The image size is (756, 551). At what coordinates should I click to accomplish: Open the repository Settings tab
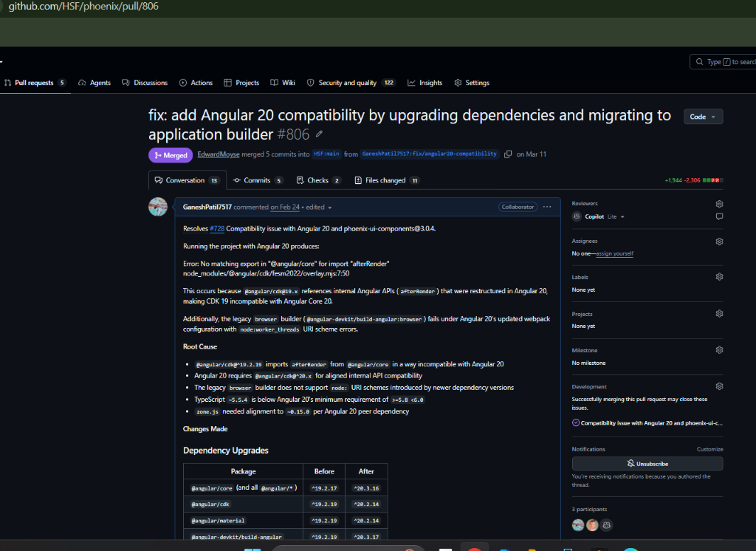tap(472, 83)
